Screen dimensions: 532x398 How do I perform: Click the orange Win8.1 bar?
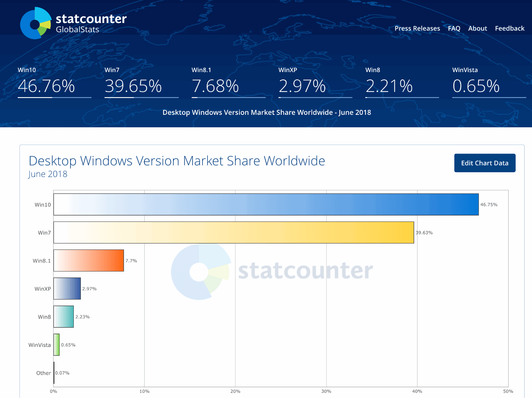(88, 261)
